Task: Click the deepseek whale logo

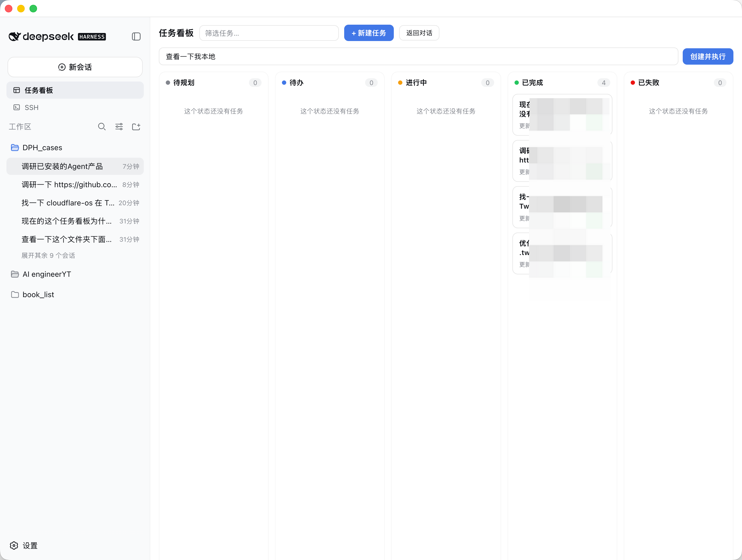Action: point(14,36)
